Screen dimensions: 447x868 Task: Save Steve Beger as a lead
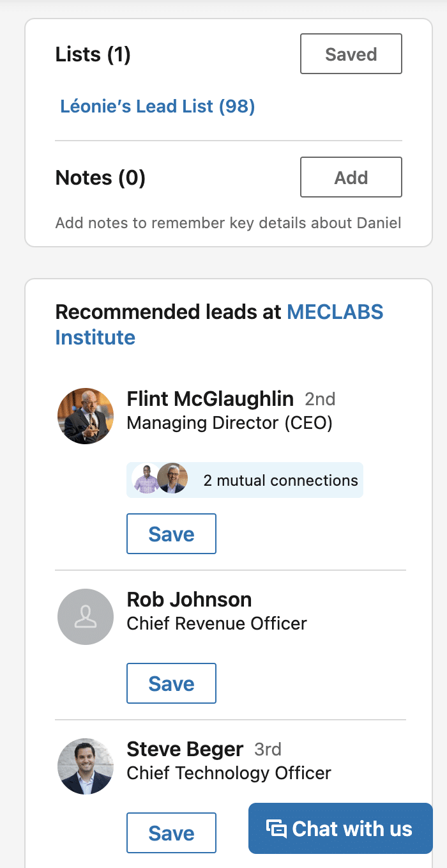(171, 832)
